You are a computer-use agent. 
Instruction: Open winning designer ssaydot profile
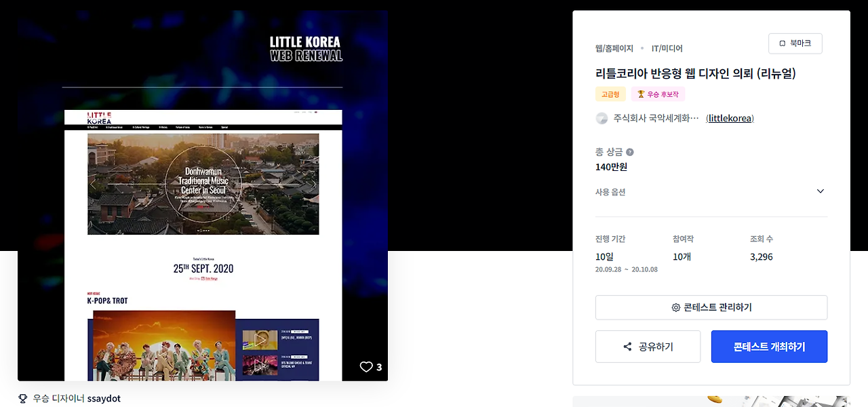[x=104, y=398]
